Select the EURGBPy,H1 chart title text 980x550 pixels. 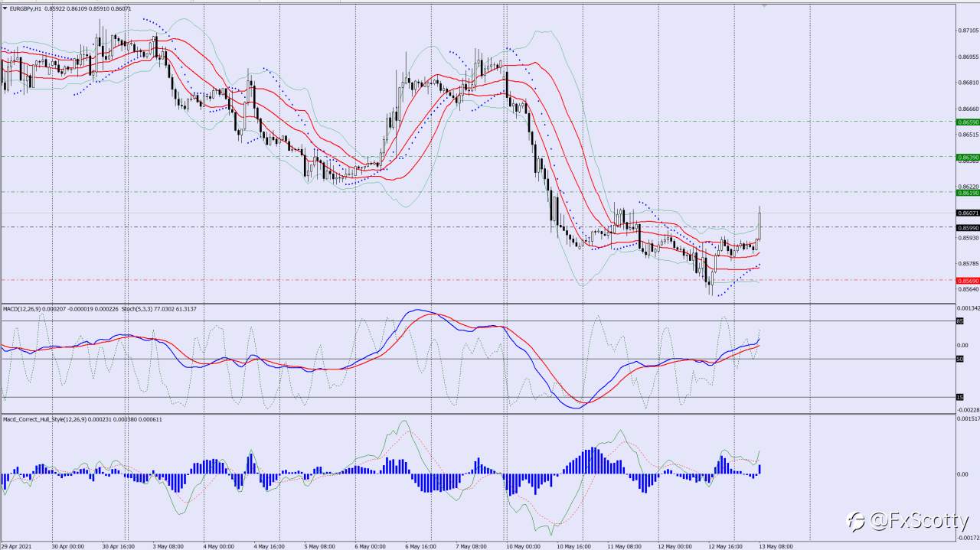pyautogui.click(x=25, y=8)
